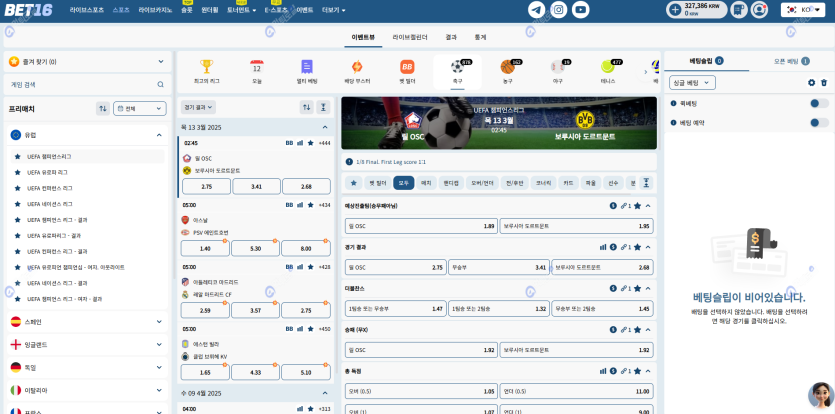Open the Telegram link in header
835x414 pixels.
tap(536, 10)
